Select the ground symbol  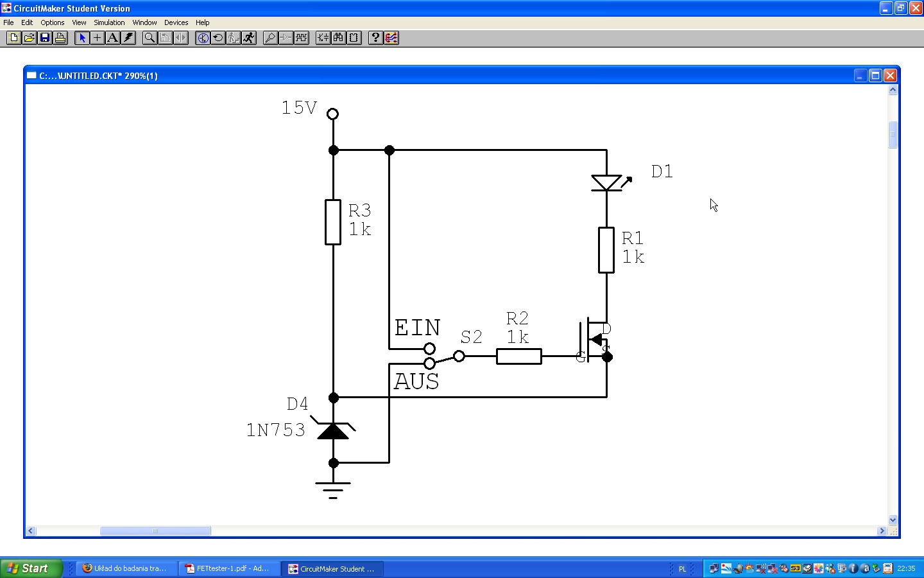tap(333, 490)
